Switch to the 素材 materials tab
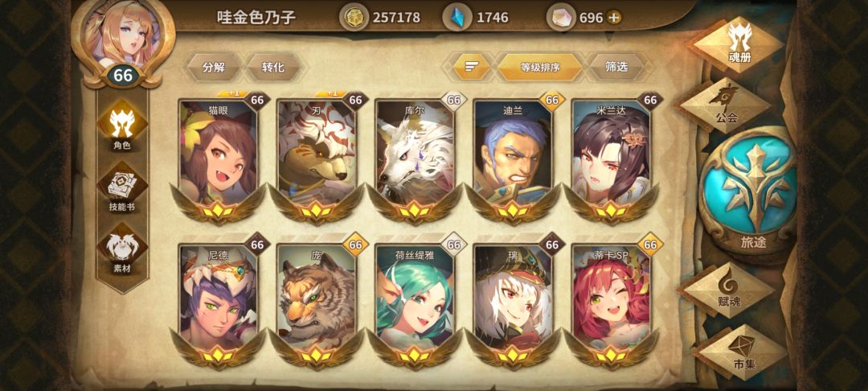The height and width of the screenshot is (391, 868). point(122,250)
